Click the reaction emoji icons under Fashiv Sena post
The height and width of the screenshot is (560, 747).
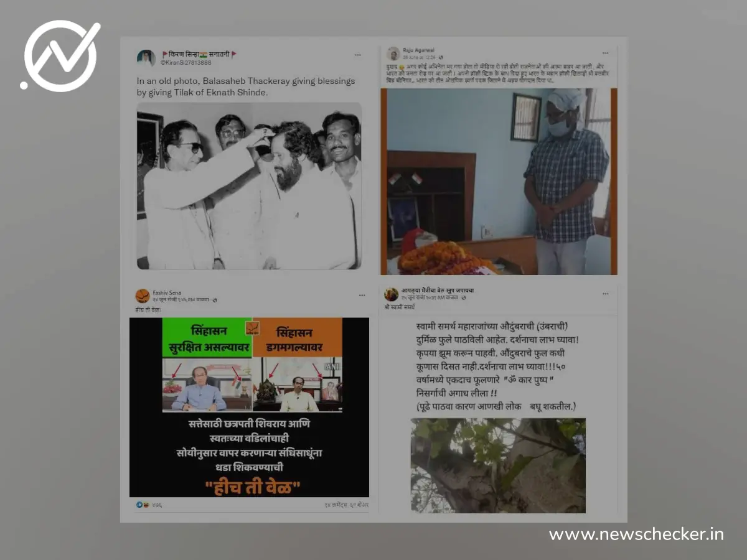coord(143,505)
